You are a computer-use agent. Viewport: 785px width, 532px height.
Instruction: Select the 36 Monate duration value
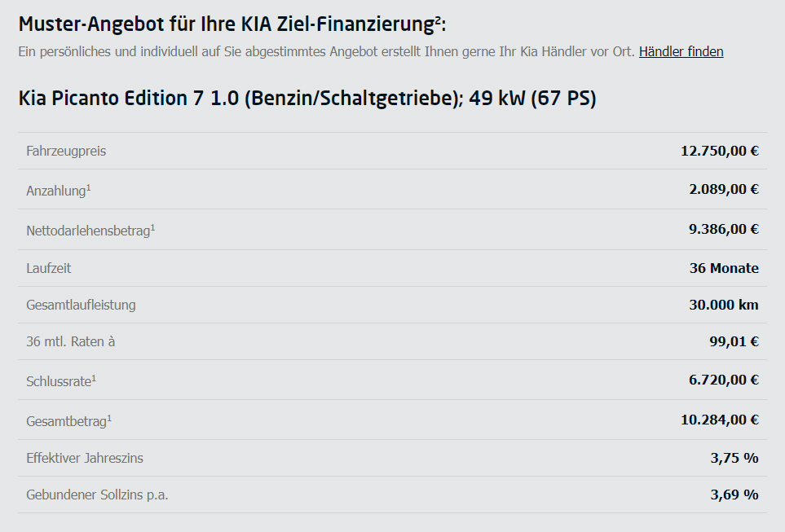[x=724, y=268]
